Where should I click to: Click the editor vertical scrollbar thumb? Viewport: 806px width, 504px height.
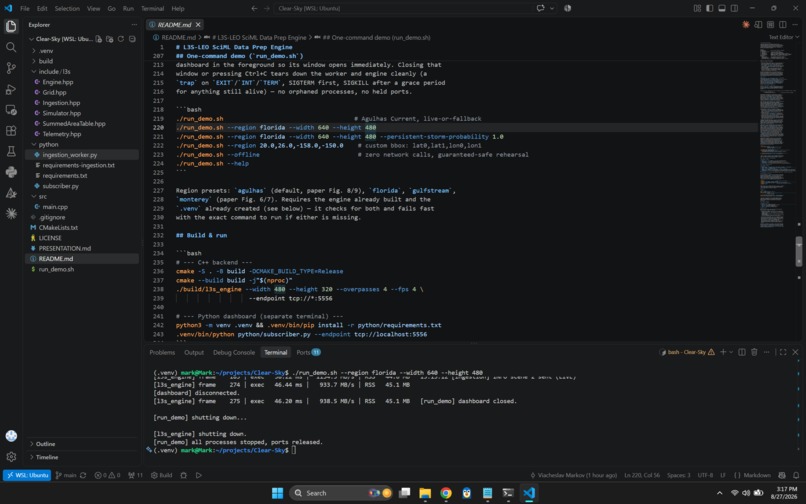click(x=799, y=251)
